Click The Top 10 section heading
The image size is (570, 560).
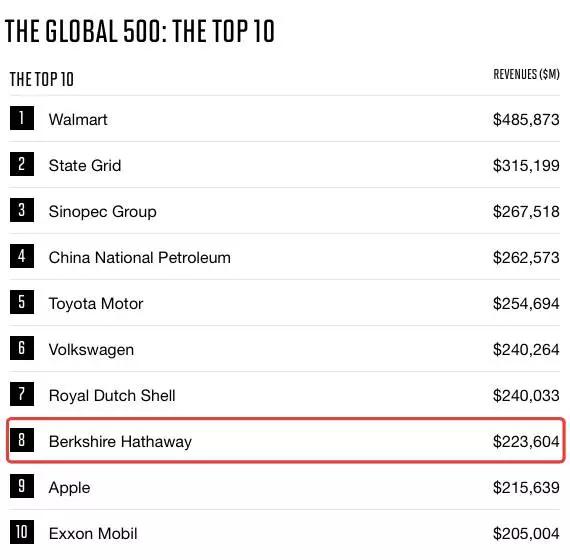tap(41, 79)
